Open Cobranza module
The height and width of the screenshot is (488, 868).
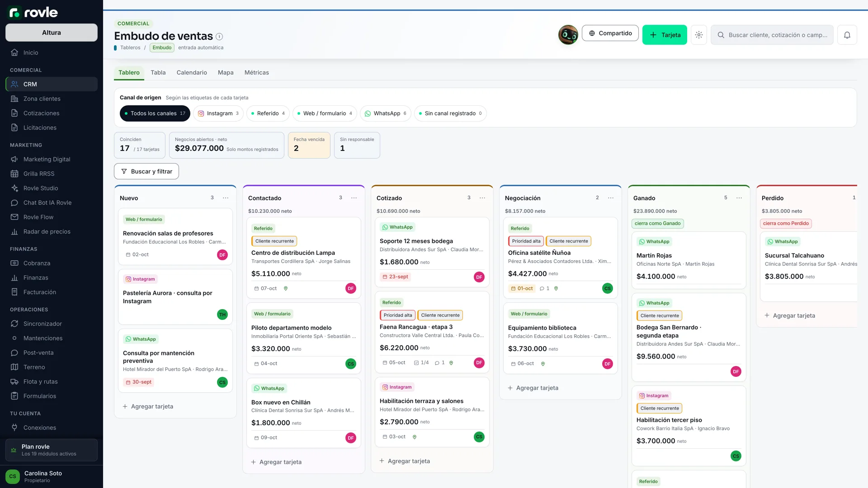click(x=52, y=263)
